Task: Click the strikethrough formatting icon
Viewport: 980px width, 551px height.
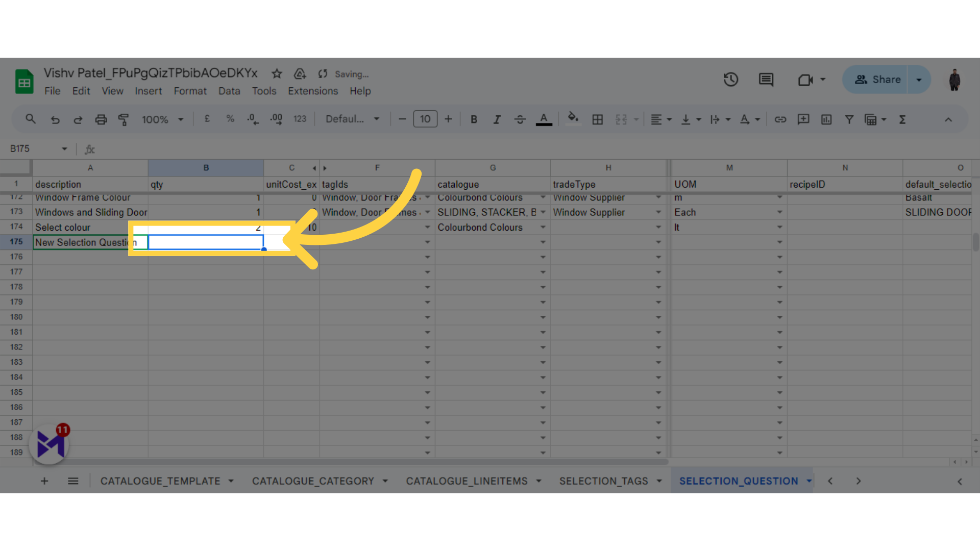Action: [x=520, y=119]
